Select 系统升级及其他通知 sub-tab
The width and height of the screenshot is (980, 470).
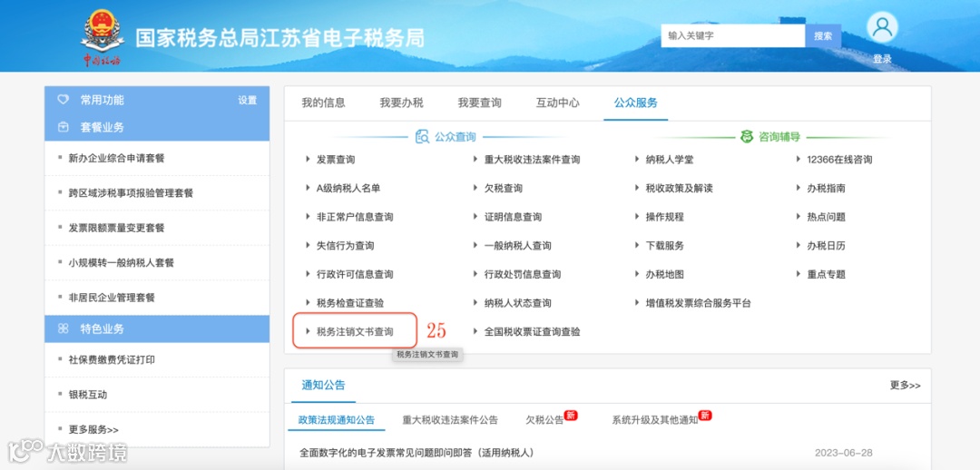coord(655,420)
